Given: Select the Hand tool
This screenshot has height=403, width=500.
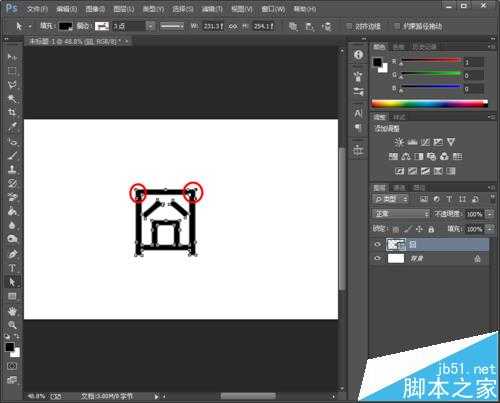Looking at the screenshot, I should [12, 311].
